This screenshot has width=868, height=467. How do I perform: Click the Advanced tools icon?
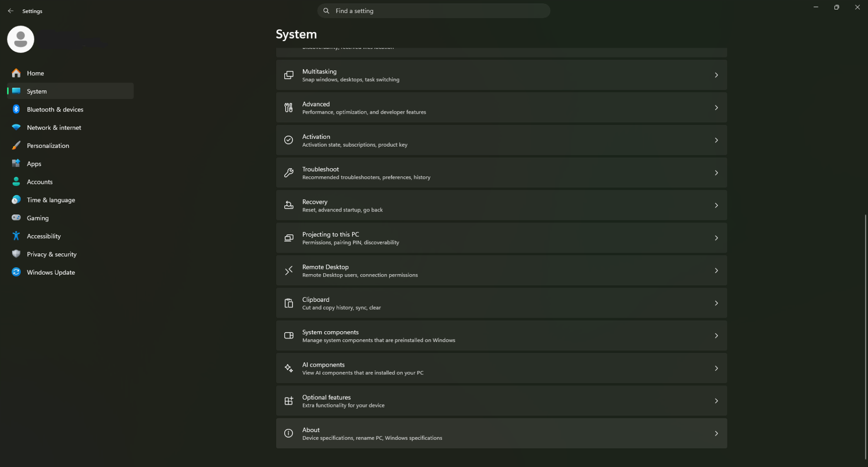click(x=288, y=108)
